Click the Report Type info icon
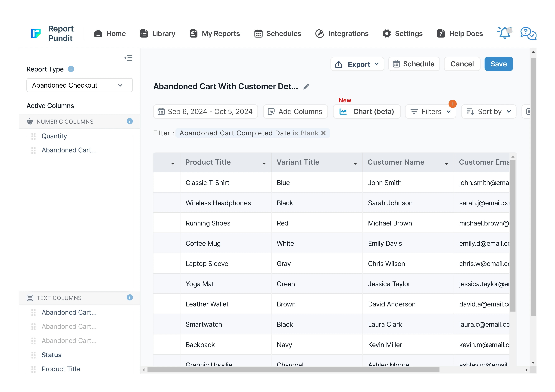555x392 pixels. (71, 69)
